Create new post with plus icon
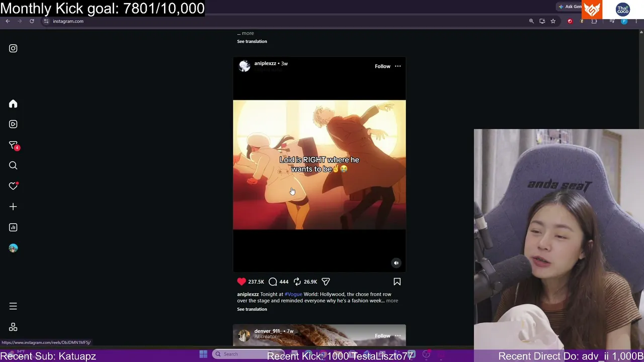The width and height of the screenshot is (644, 362). tap(13, 207)
